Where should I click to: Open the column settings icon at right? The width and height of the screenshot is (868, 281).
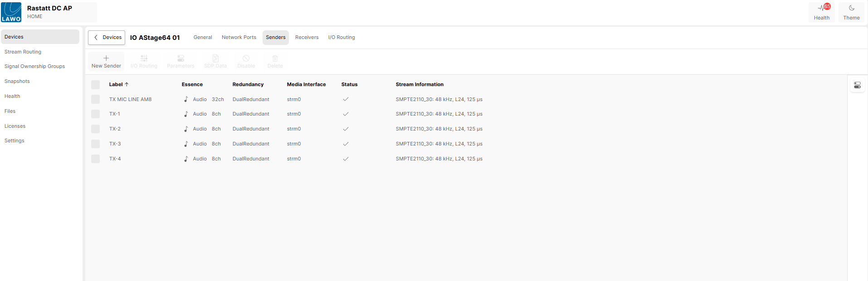(857, 85)
